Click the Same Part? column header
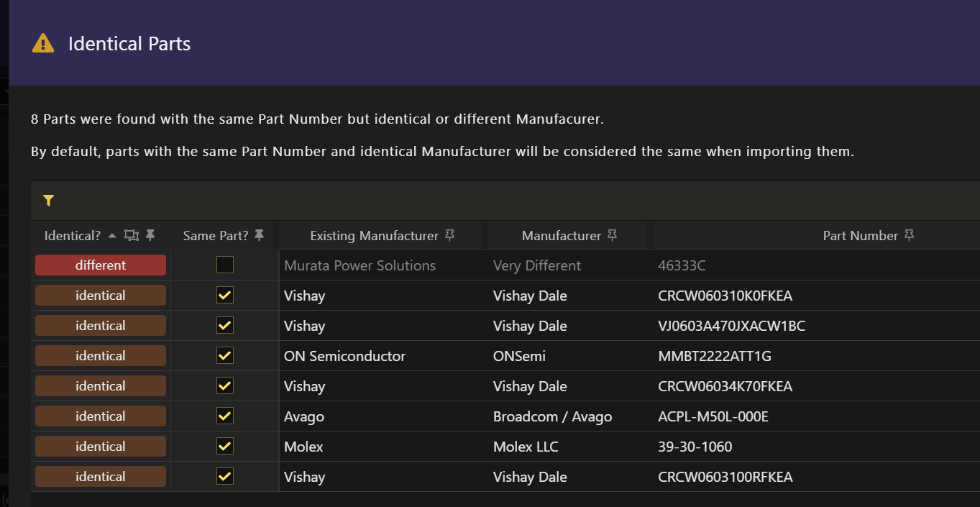The width and height of the screenshot is (980, 507). tap(216, 236)
